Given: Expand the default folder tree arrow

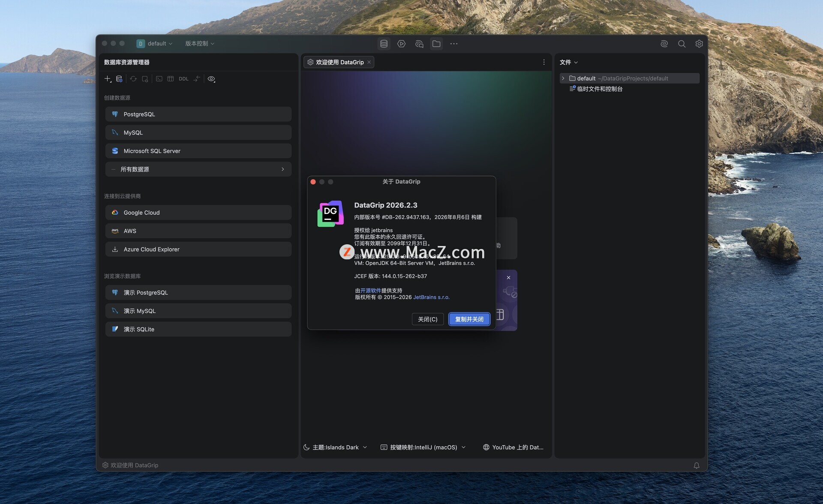Looking at the screenshot, I should pos(563,78).
